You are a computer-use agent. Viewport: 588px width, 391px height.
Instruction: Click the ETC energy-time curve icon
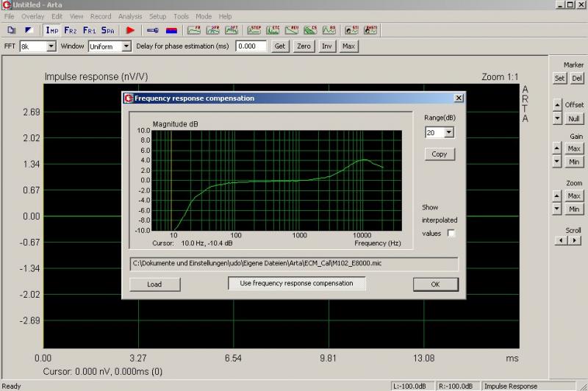pos(273,30)
